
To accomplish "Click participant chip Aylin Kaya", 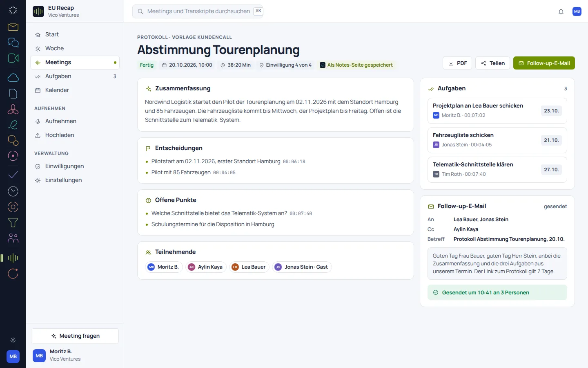I will 206,267.
